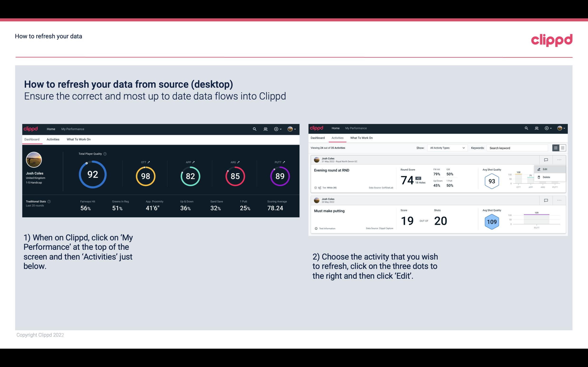Click Delete option on activity context menu

(546, 177)
